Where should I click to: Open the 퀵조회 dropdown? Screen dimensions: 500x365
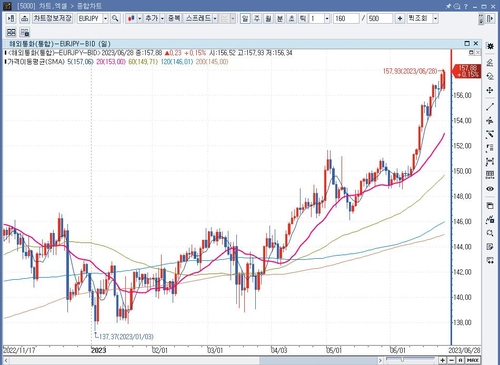point(435,18)
